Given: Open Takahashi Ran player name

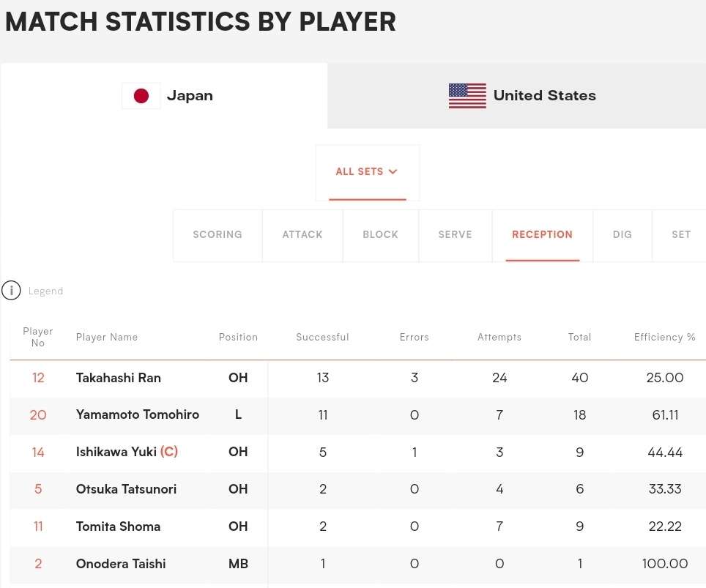Looking at the screenshot, I should [x=119, y=378].
